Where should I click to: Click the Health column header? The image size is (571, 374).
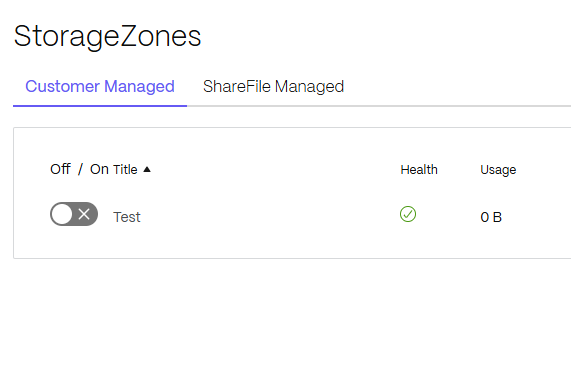(419, 170)
